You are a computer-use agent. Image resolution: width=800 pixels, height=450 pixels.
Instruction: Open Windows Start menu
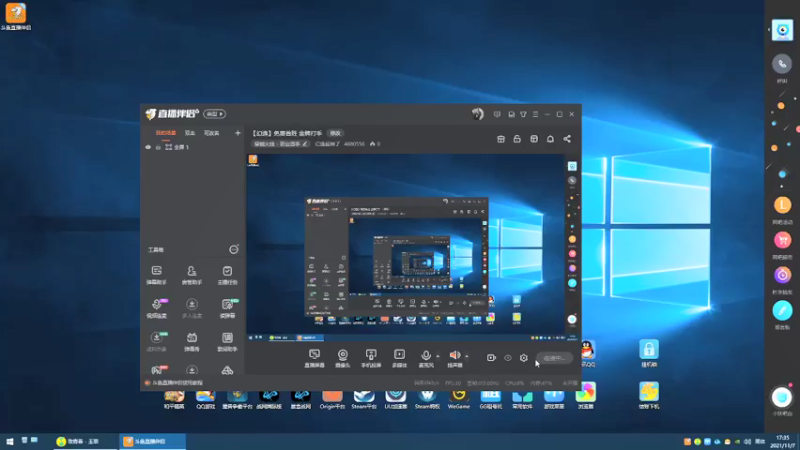[9, 441]
